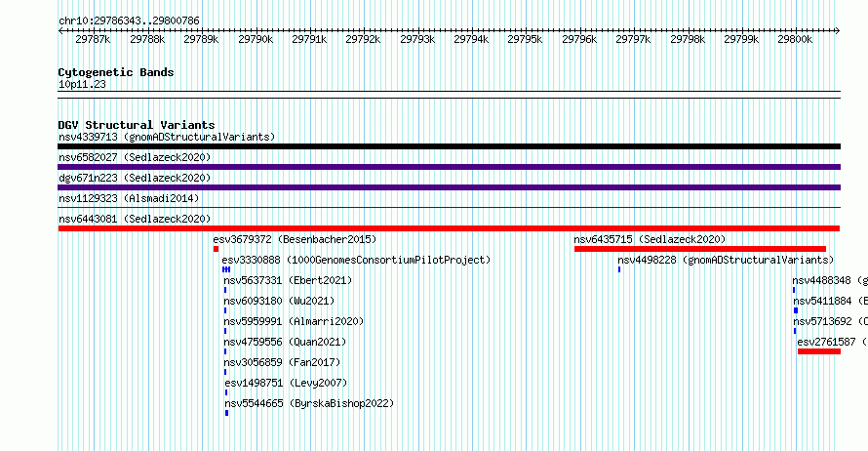Click the esv3679372 (Besenbacher2015) label
This screenshot has height=451, width=868.
click(x=295, y=239)
